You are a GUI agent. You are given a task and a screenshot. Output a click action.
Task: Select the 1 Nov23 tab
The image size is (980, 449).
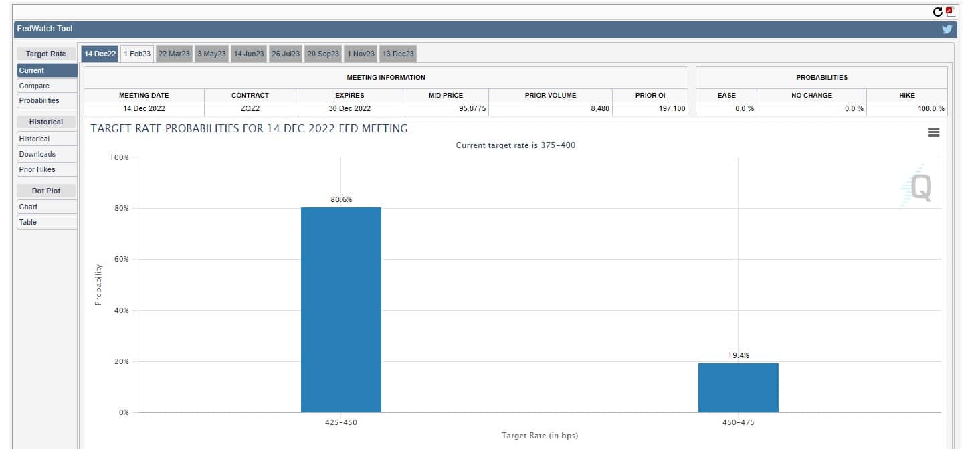coord(361,54)
